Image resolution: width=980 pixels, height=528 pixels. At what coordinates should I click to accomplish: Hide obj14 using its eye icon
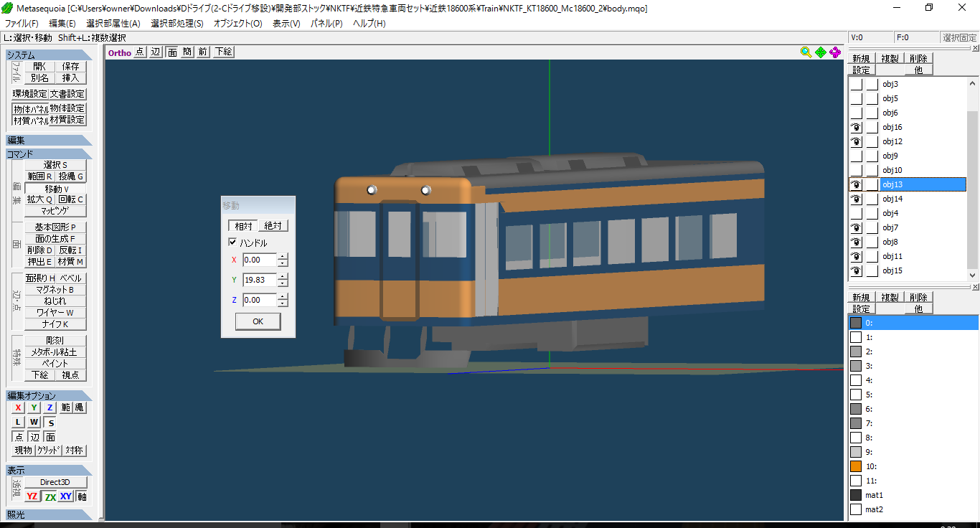coord(856,199)
